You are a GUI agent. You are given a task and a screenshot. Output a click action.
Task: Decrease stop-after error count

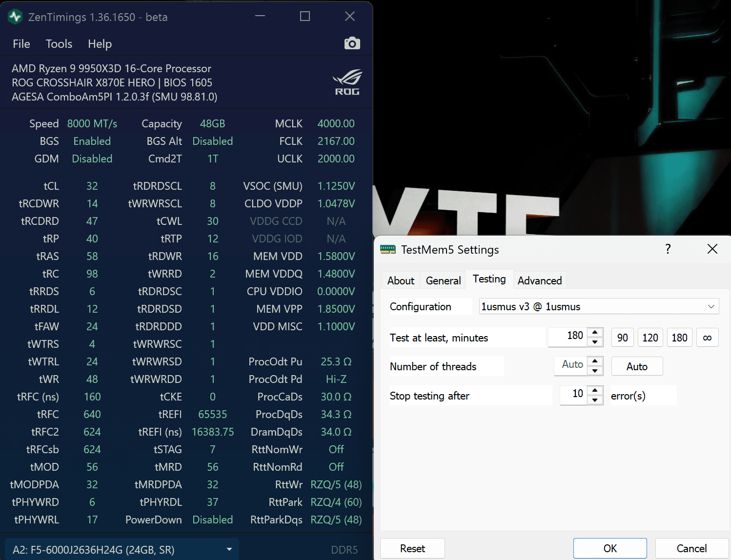coord(595,400)
